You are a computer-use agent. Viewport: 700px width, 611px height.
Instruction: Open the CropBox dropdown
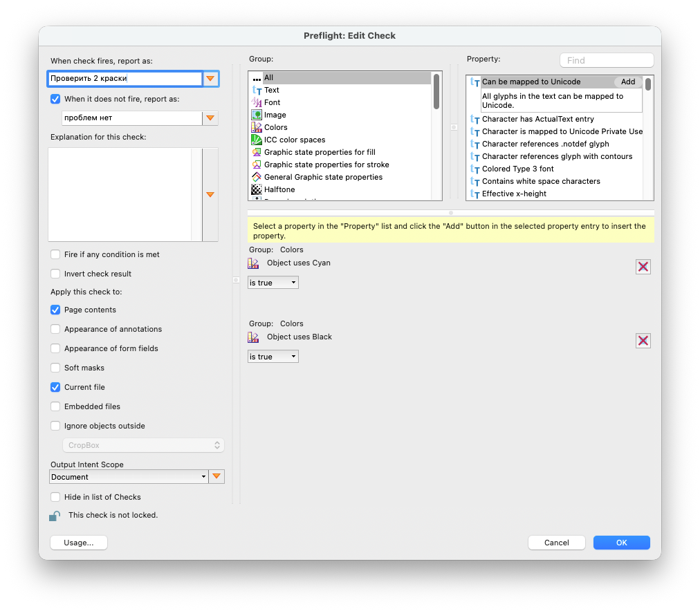143,445
